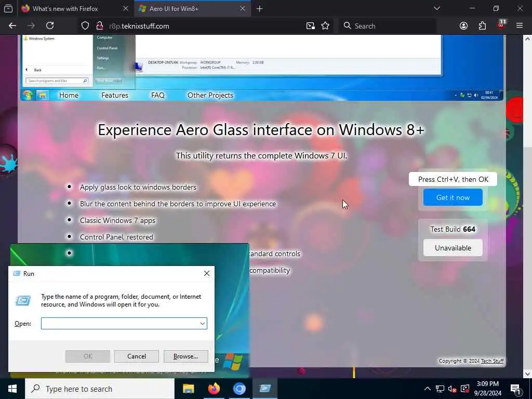Click the Firefox taskbar icon
Image resolution: width=532 pixels, height=399 pixels.
[214, 389]
